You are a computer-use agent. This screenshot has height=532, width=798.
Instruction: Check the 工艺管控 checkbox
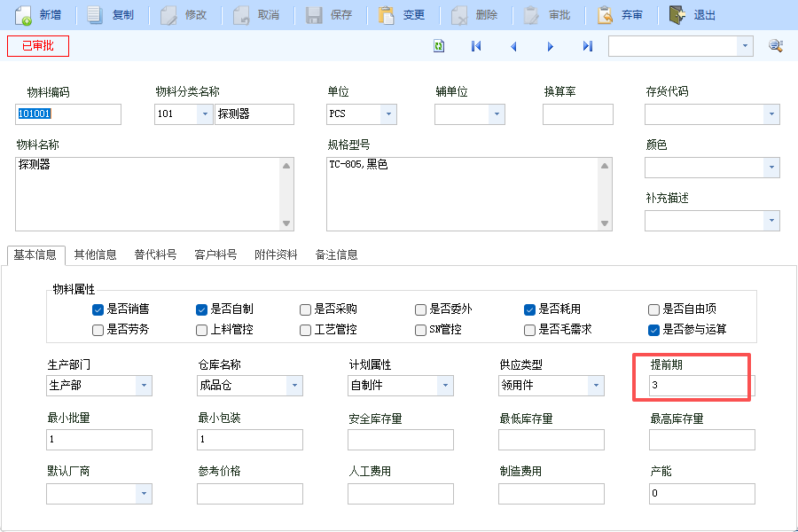[305, 331]
